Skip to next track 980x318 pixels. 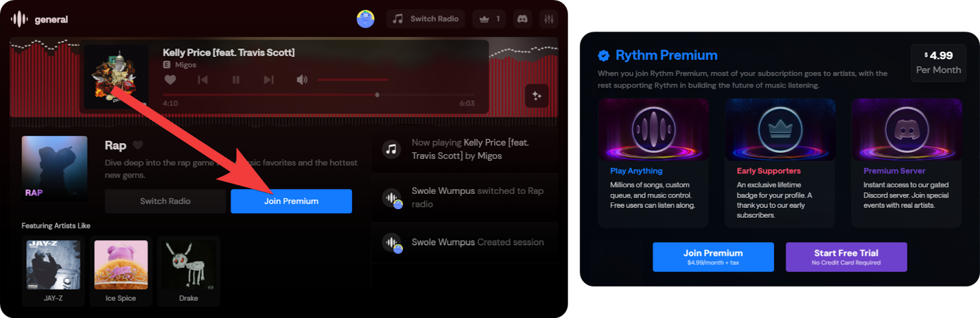click(x=268, y=79)
